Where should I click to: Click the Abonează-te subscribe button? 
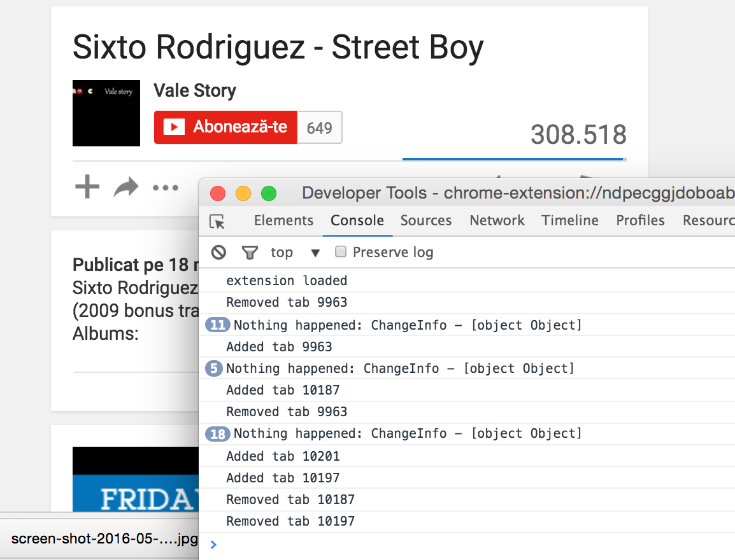225,127
